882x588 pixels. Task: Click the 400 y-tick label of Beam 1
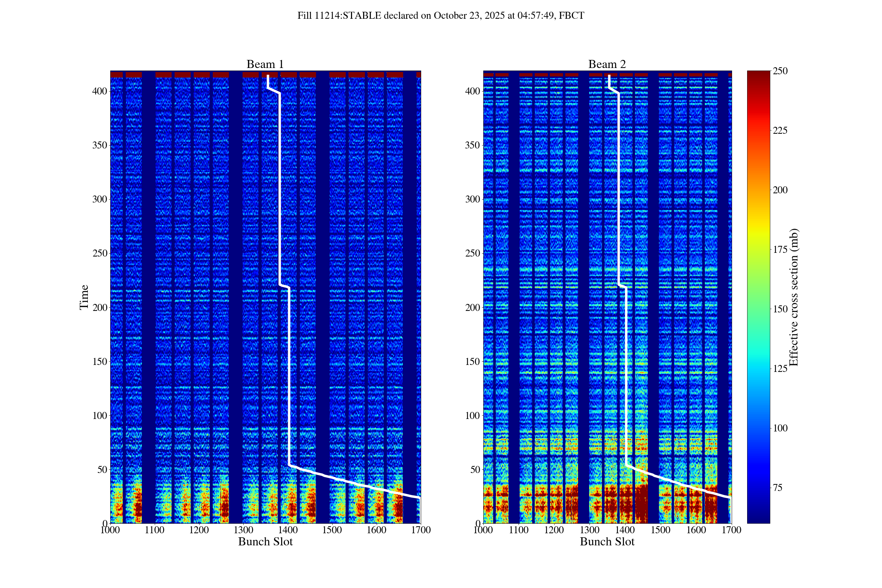pos(99,91)
